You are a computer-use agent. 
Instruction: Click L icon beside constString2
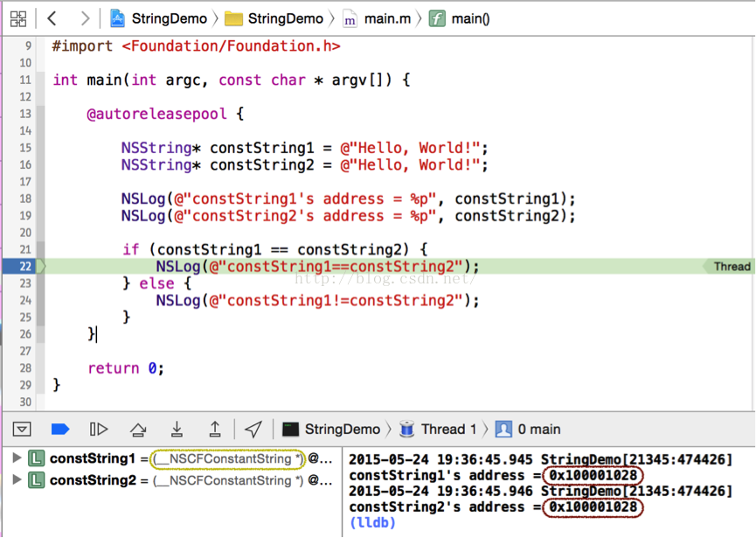(37, 480)
